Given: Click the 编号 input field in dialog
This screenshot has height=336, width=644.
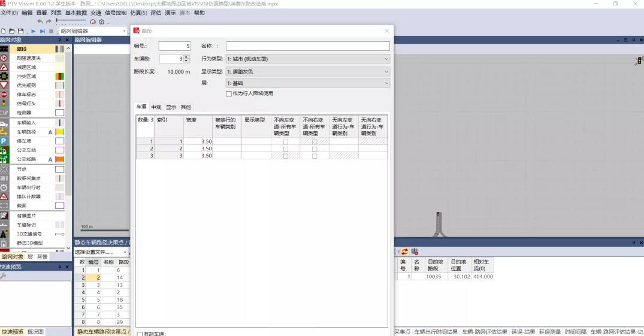Looking at the screenshot, I should click(174, 46).
